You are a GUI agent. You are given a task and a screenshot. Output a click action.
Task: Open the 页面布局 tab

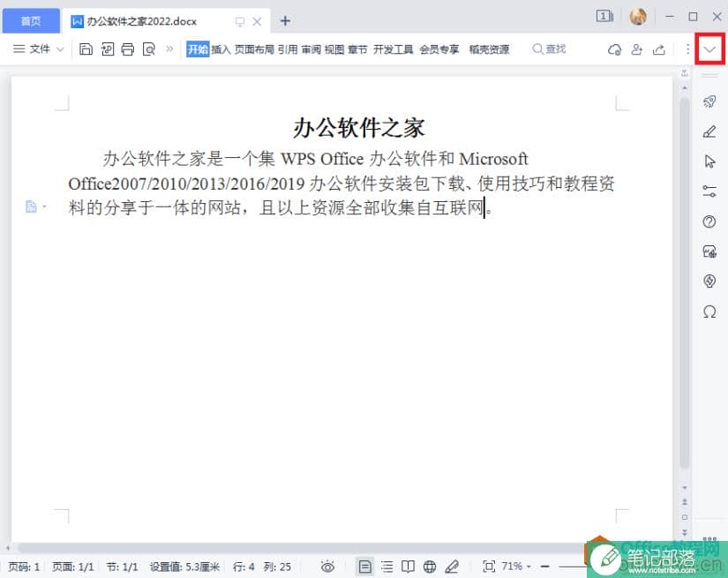click(254, 49)
